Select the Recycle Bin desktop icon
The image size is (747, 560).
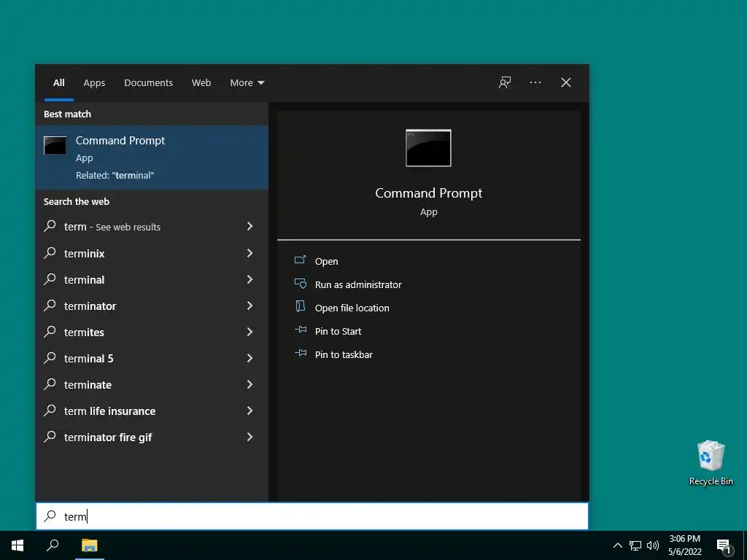[711, 463]
